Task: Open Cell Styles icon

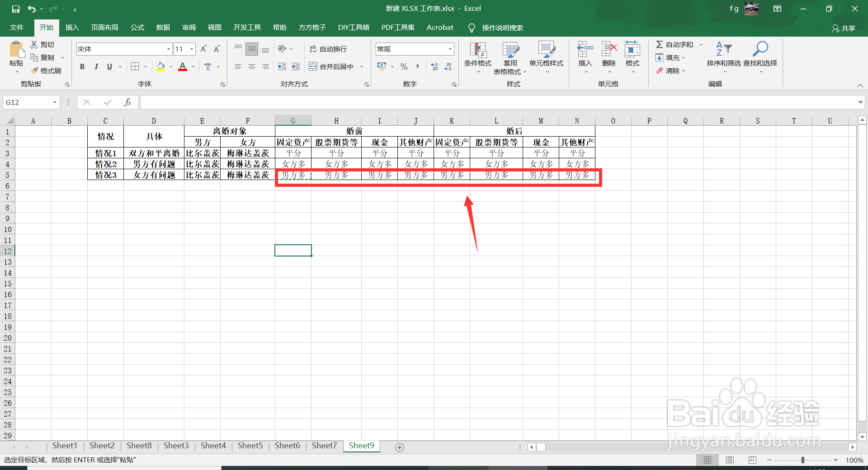Action: click(x=546, y=50)
